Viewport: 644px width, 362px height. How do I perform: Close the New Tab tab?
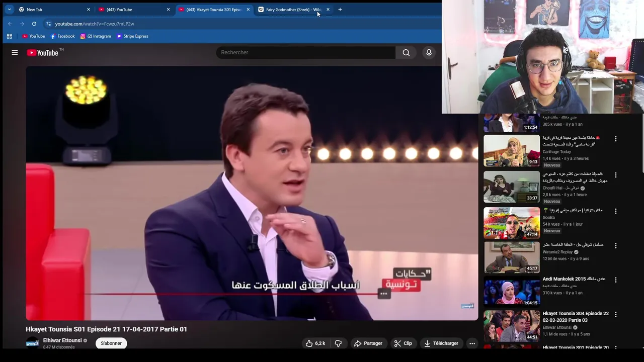click(89, 10)
